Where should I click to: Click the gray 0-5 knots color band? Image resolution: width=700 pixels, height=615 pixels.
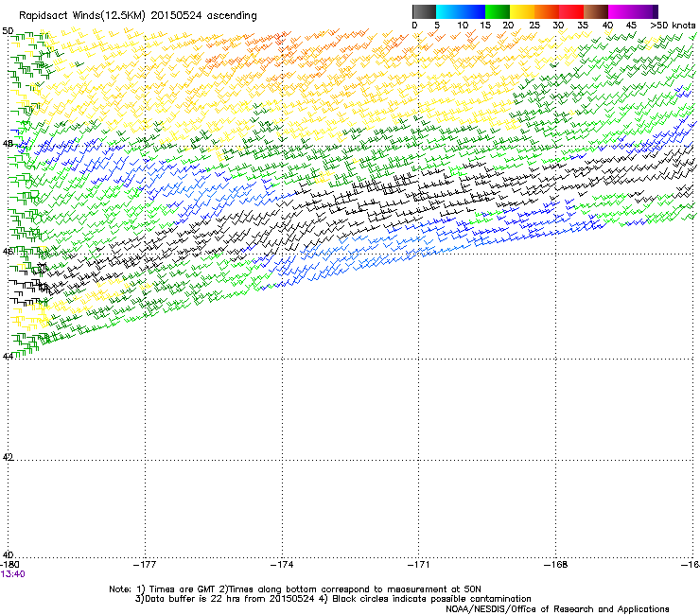coord(424,11)
